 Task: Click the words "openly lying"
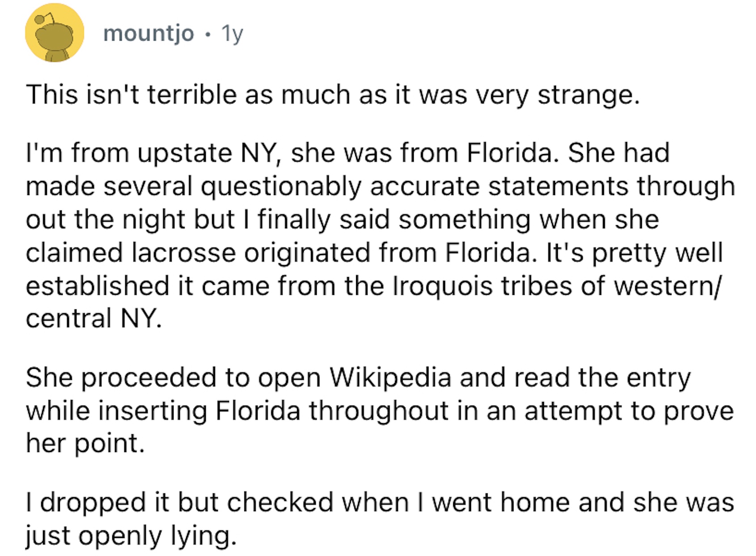(156, 535)
